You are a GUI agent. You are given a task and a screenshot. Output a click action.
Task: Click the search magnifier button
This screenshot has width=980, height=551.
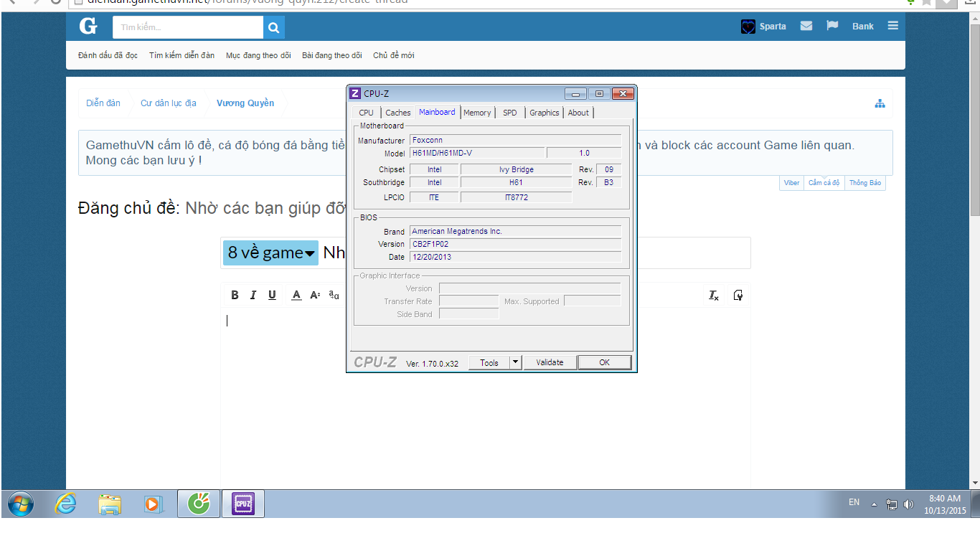(x=273, y=28)
